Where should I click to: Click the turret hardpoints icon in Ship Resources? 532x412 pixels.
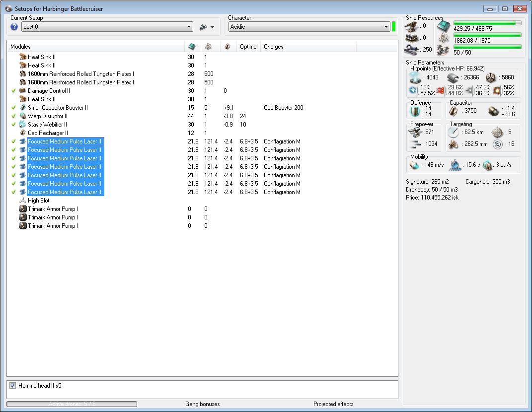tap(412, 26)
